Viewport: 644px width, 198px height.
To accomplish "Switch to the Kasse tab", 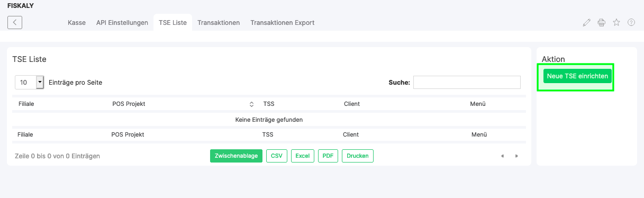I will pos(77,23).
